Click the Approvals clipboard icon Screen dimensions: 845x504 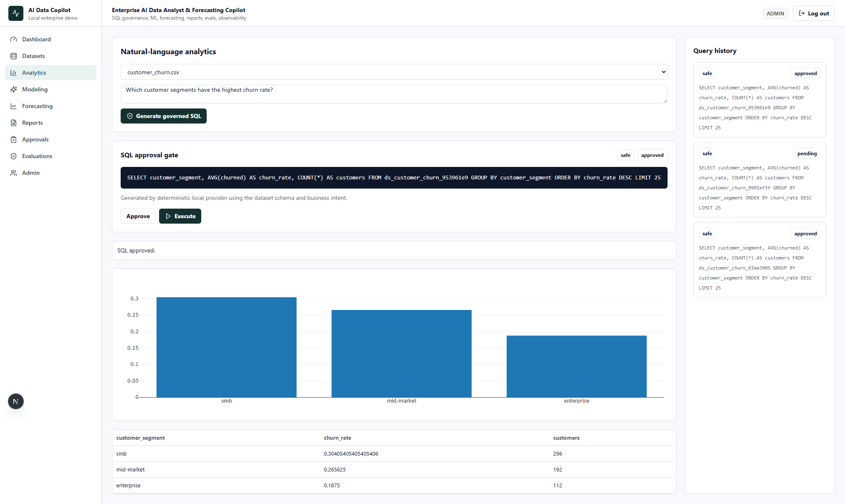coord(13,139)
